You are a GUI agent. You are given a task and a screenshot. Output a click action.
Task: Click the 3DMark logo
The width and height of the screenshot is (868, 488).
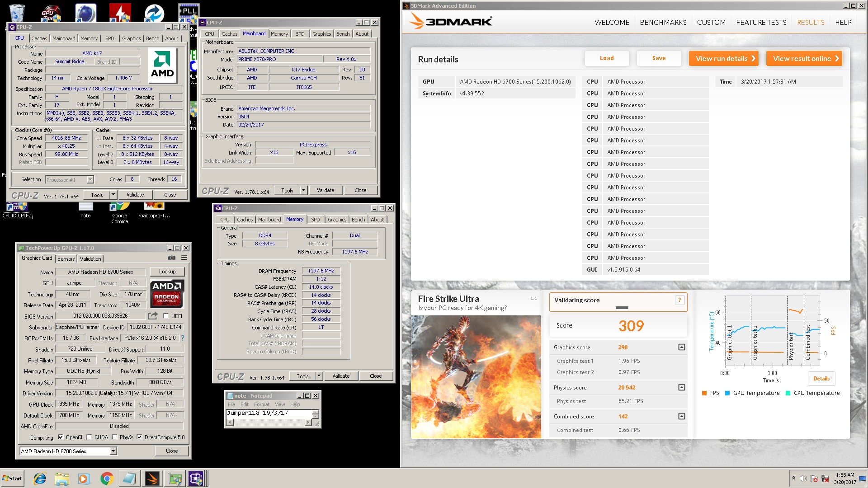tap(450, 21)
